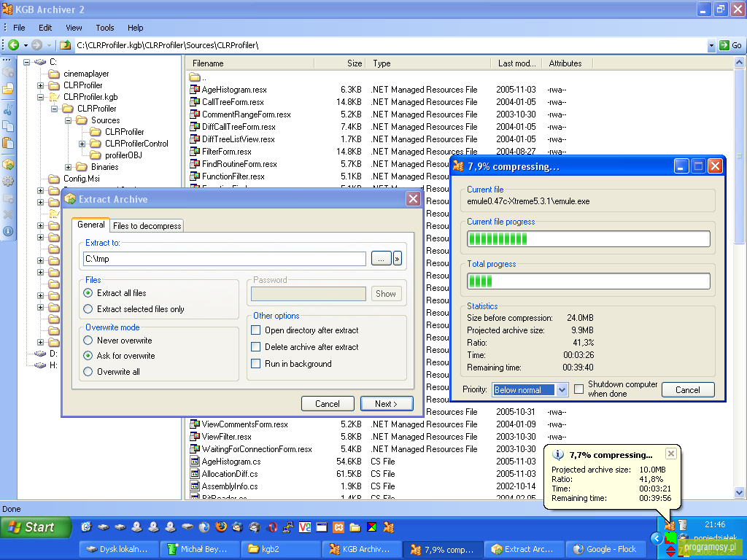Click the Extract archive sidebar icon
This screenshot has height=560, width=747.
tap(8, 164)
